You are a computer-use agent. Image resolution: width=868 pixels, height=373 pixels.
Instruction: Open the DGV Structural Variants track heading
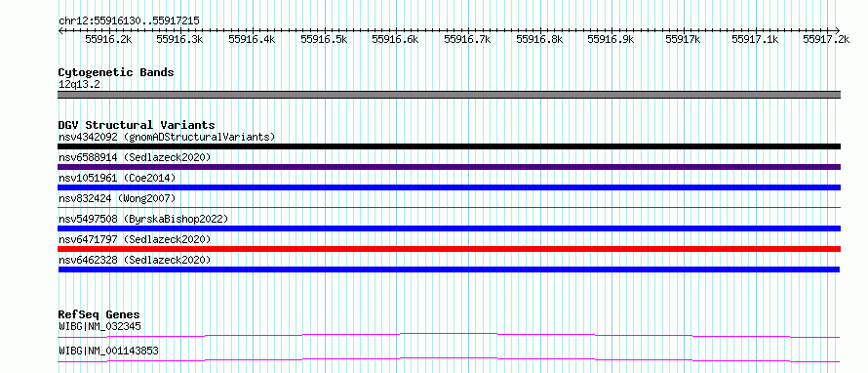(137, 125)
